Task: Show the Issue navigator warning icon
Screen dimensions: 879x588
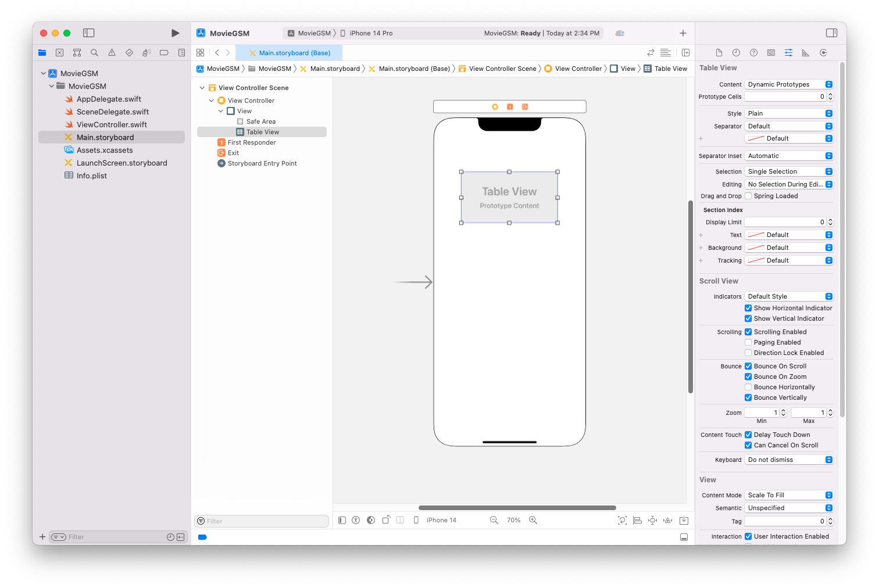Action: pyautogui.click(x=112, y=53)
